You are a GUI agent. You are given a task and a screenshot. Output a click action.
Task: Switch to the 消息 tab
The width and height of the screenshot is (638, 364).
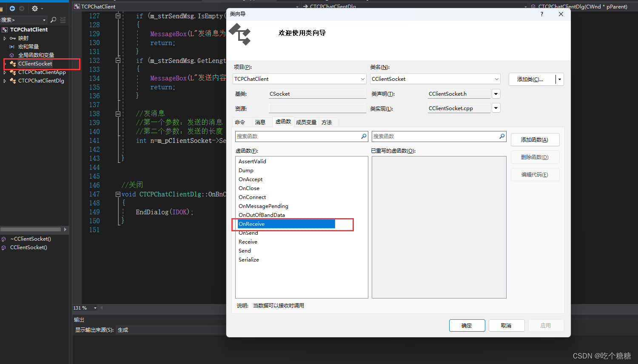tap(260, 122)
